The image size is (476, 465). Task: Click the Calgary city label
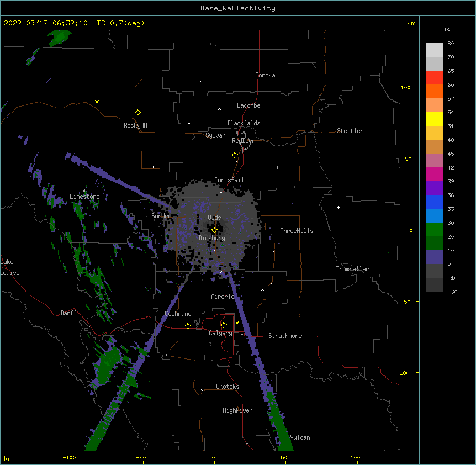coord(220,333)
